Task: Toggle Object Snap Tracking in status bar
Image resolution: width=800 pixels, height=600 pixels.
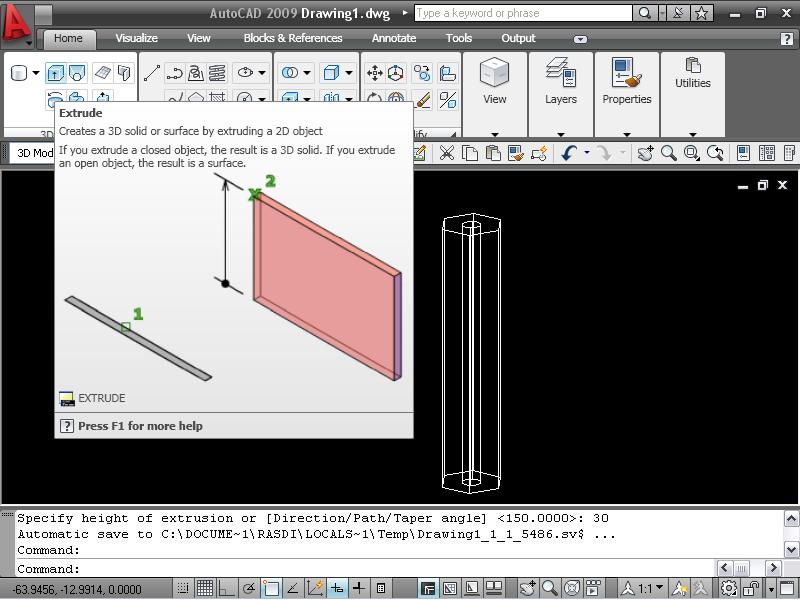Action: [293, 588]
